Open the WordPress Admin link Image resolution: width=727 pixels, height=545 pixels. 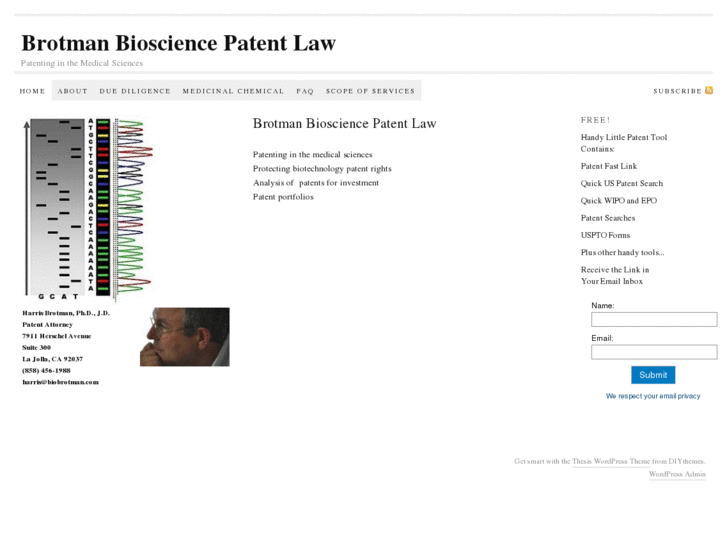(x=677, y=474)
